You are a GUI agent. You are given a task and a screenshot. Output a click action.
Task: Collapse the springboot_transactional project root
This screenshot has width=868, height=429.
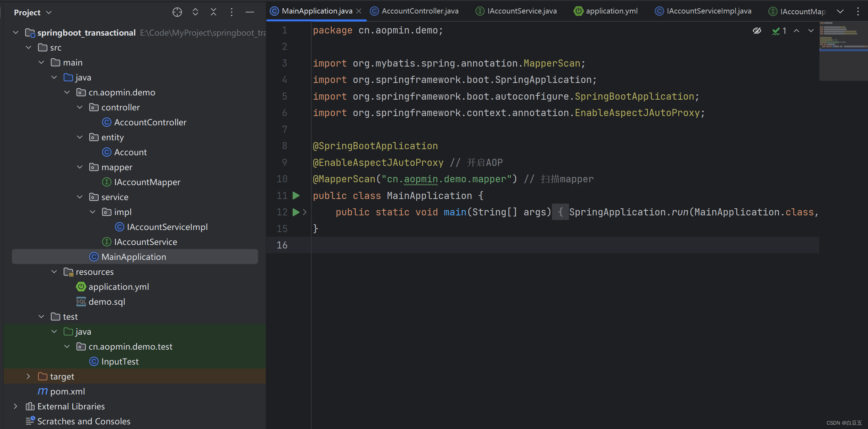pyautogui.click(x=15, y=33)
